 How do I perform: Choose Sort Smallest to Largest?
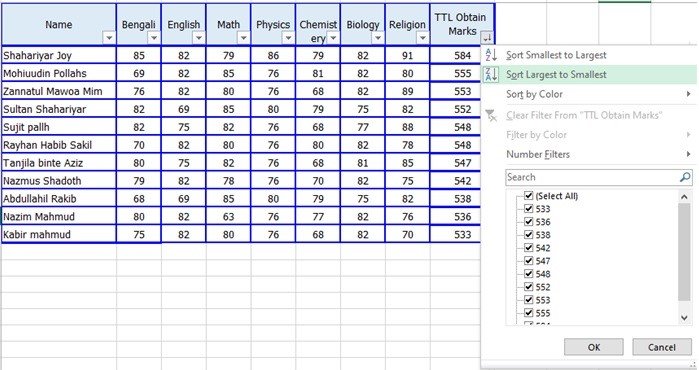[588, 55]
